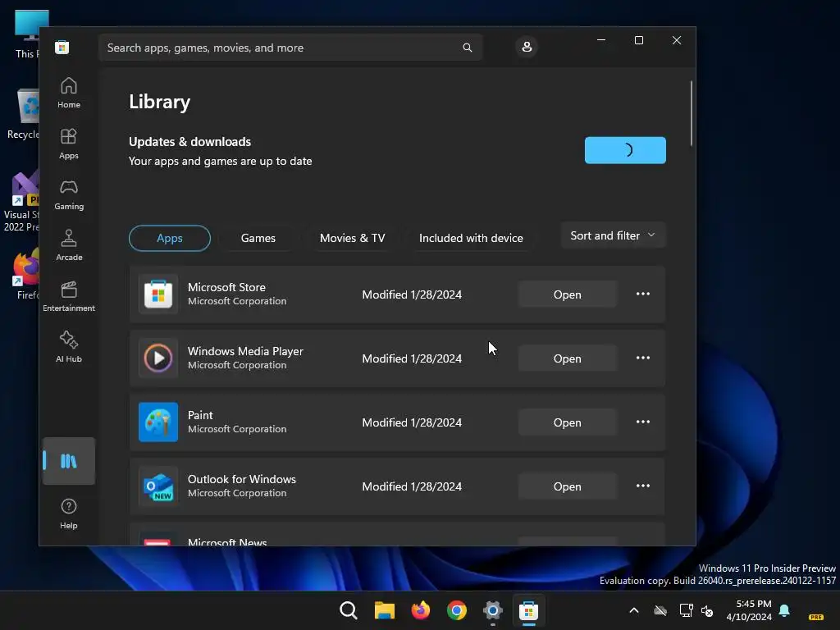Click the Library page vertical scrollbar

[x=691, y=113]
